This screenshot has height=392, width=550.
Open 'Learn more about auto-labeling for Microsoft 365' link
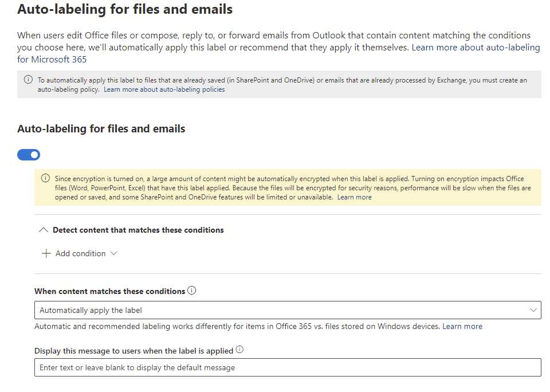point(476,48)
